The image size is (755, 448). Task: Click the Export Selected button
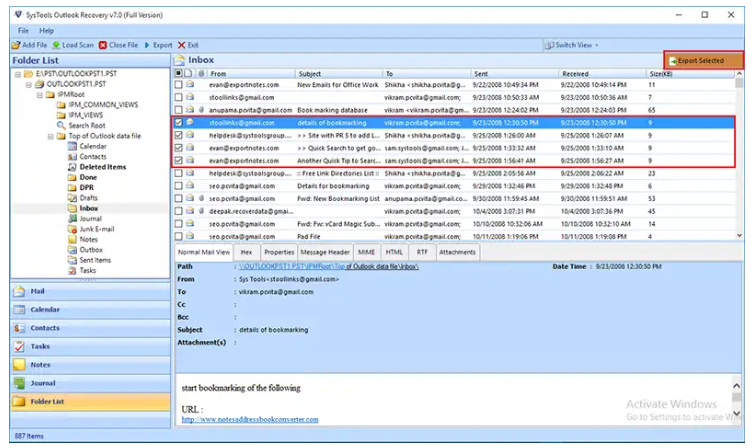point(703,61)
